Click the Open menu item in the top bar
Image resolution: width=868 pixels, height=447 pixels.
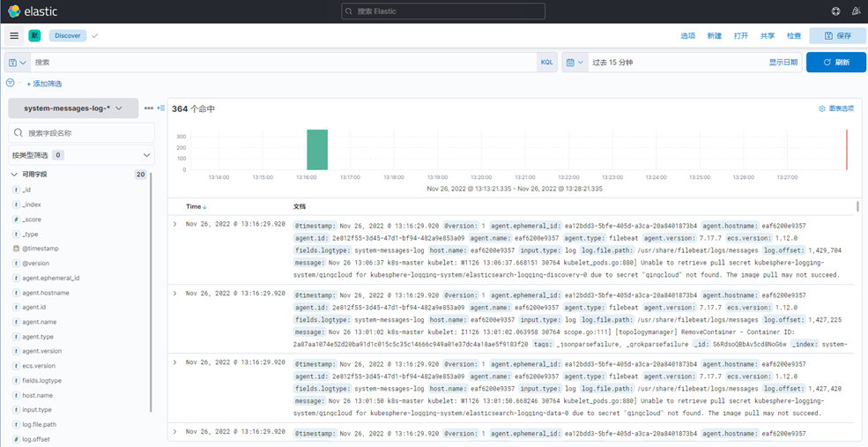coord(741,35)
